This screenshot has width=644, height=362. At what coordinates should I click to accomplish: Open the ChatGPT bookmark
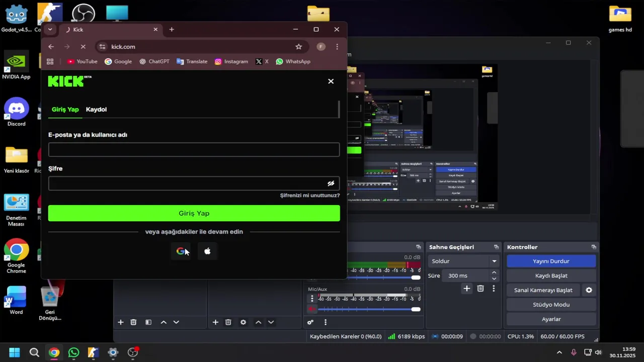point(154,61)
